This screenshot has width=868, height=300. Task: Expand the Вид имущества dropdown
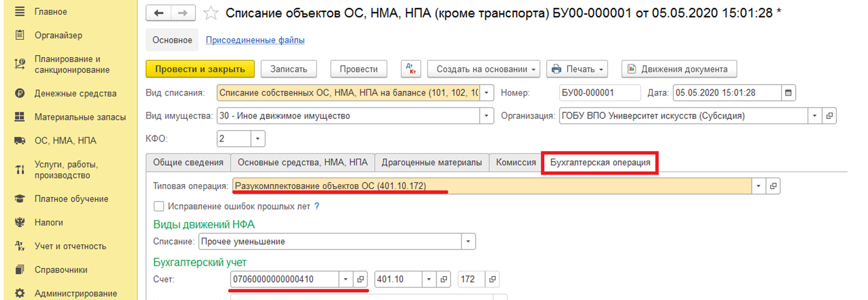click(487, 116)
